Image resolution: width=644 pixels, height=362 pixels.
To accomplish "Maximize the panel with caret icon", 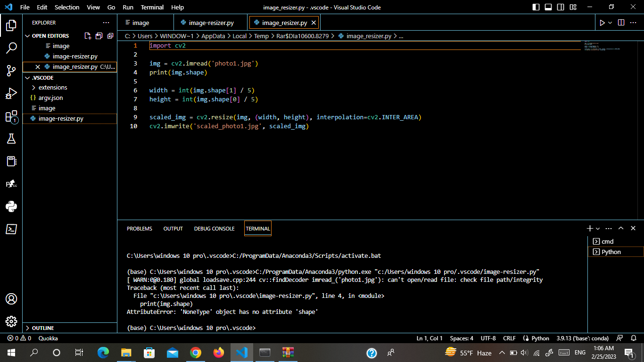I will tap(621, 228).
